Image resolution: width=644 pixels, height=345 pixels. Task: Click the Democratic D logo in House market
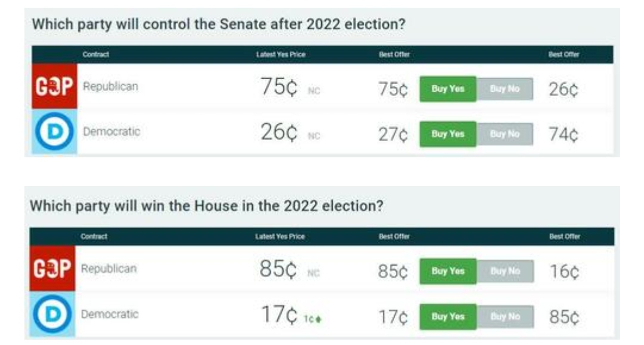point(52,314)
